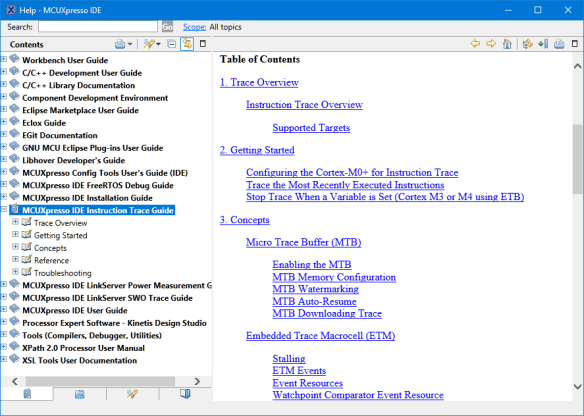This screenshot has width=584, height=416.
Task: Click the Search topic scope flashlight icon
Action: click(x=149, y=44)
